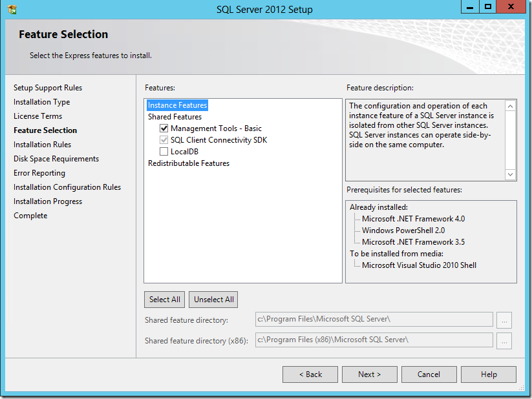Enable the LocalDB checkbox
The image size is (532, 399).
(164, 152)
